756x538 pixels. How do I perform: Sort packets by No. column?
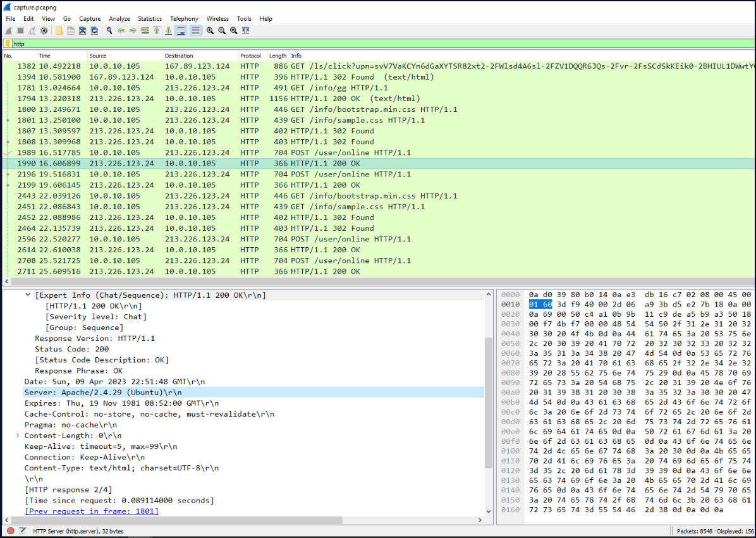(18, 56)
